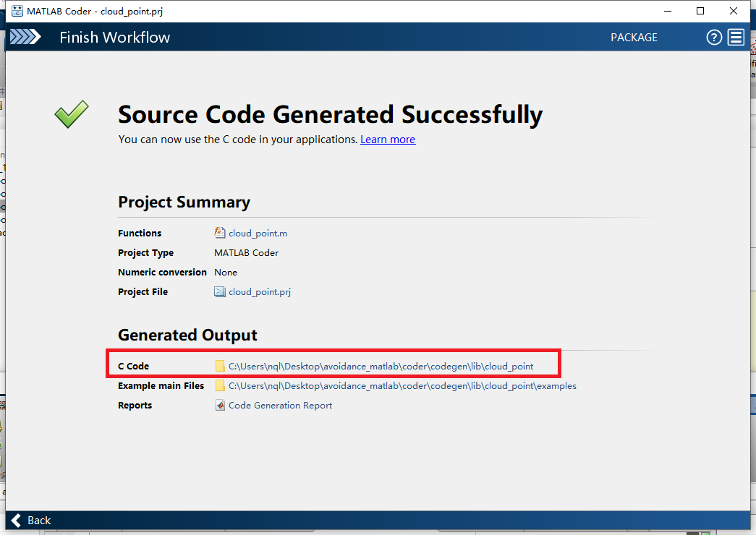The width and height of the screenshot is (756, 535).
Task: Open the help question mark icon
Action: 714,38
